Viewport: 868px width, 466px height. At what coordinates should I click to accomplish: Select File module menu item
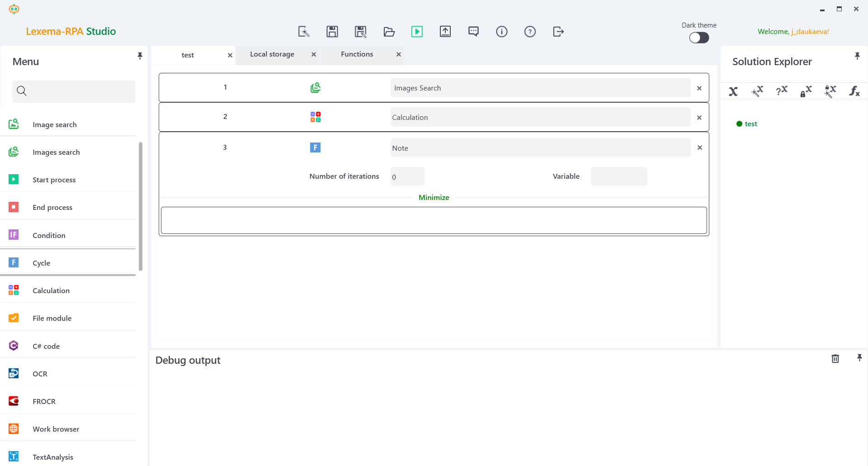[x=68, y=318]
